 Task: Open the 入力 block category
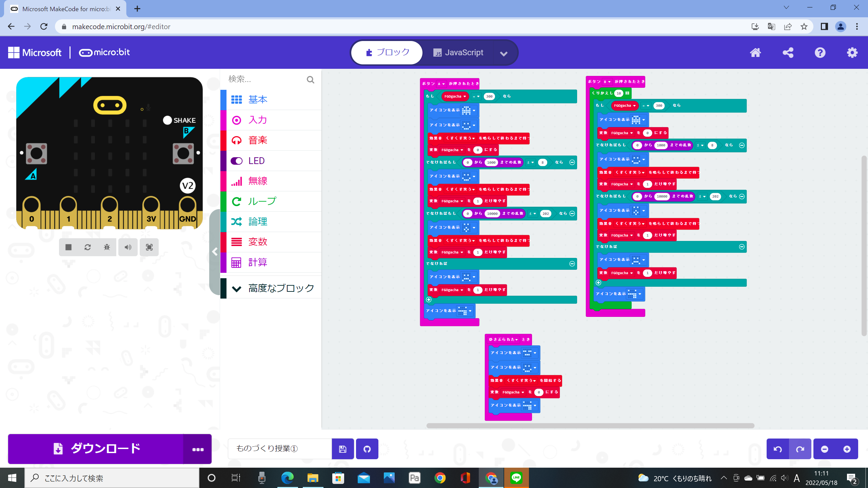coord(271,120)
